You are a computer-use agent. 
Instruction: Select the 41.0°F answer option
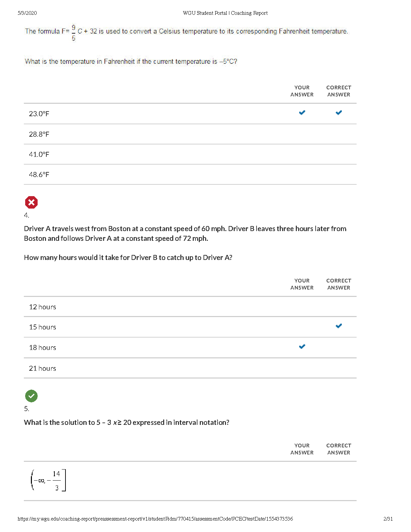pyautogui.click(x=190, y=154)
